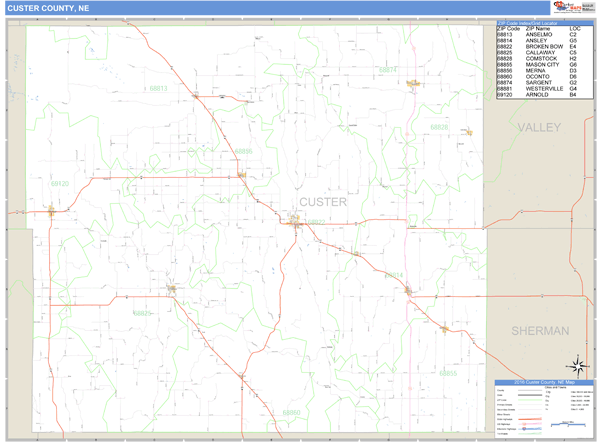Click the town marker near ZIP label 68874
Image resolution: width=600 pixels, height=442 pixels.
click(411, 83)
